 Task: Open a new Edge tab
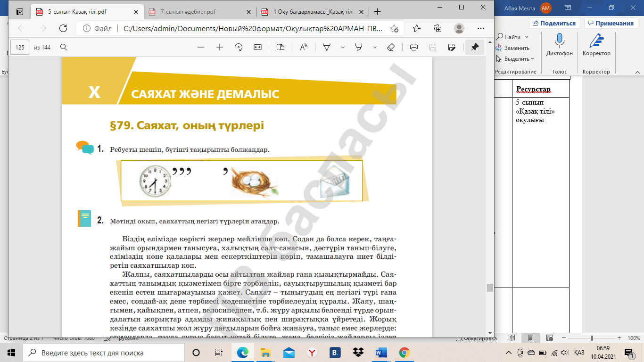pyautogui.click(x=377, y=12)
